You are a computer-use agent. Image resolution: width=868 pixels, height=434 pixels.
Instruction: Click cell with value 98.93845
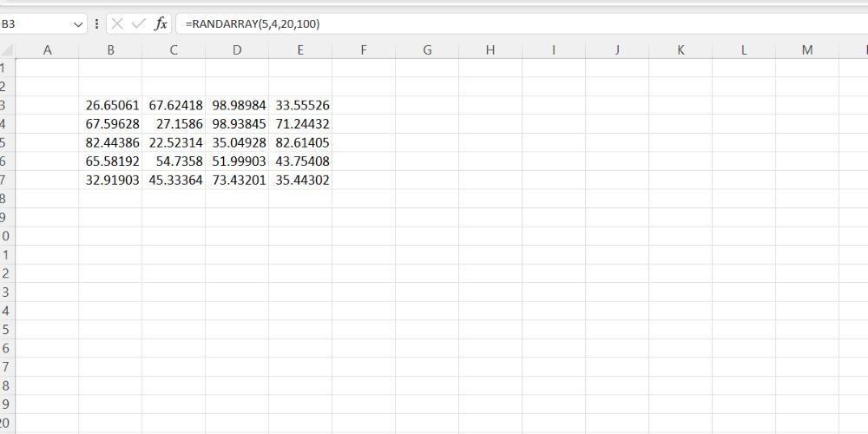237,124
